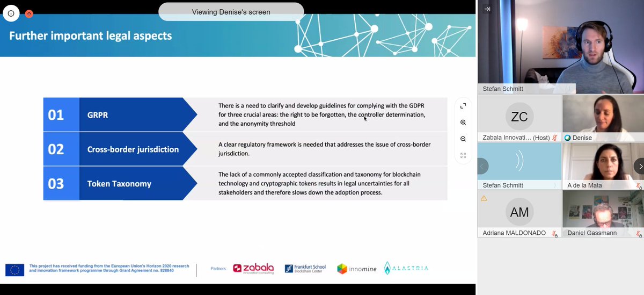Viewport: 644px width, 295px height.
Task: Go to previous page of participant videos
Action: click(482, 166)
